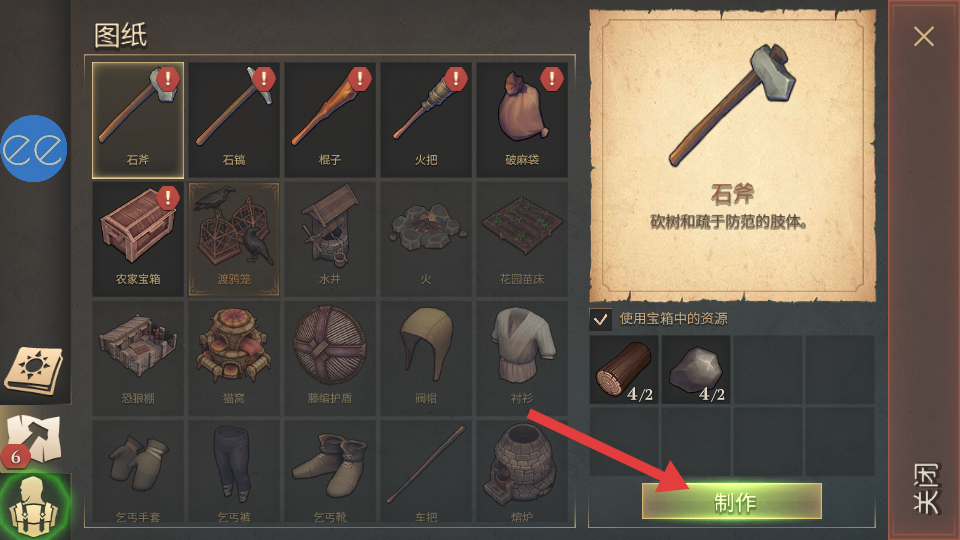This screenshot has width=960, height=540.
Task: Click the stone resource slot
Action: [x=696, y=370]
